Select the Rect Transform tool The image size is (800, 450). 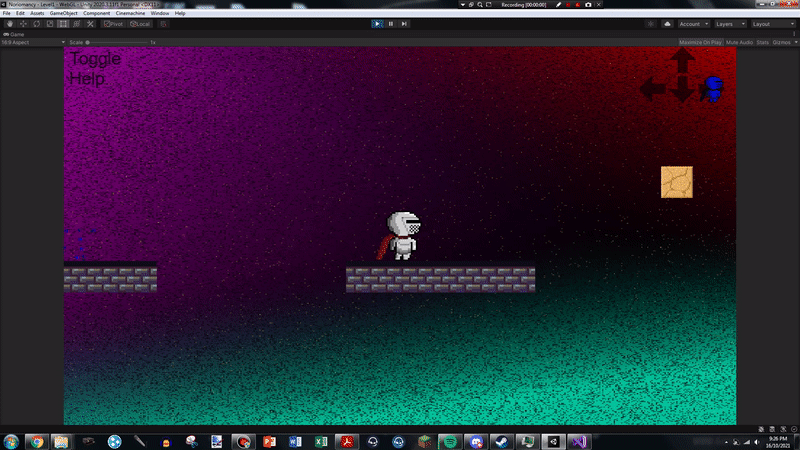(63, 24)
